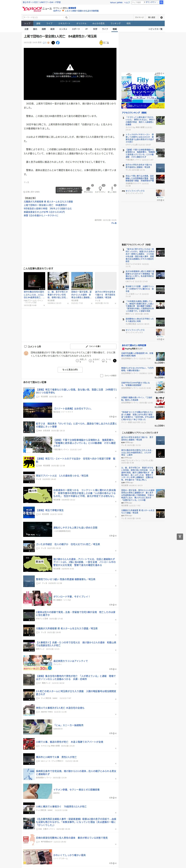Click the blue web search button at top
This screenshot has height=868, width=186.
(161, 2)
